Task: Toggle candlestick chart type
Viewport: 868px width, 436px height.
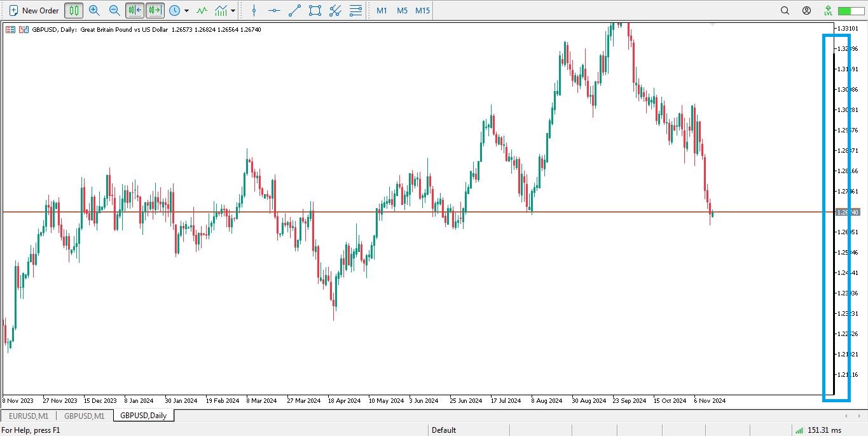Action: tap(74, 10)
